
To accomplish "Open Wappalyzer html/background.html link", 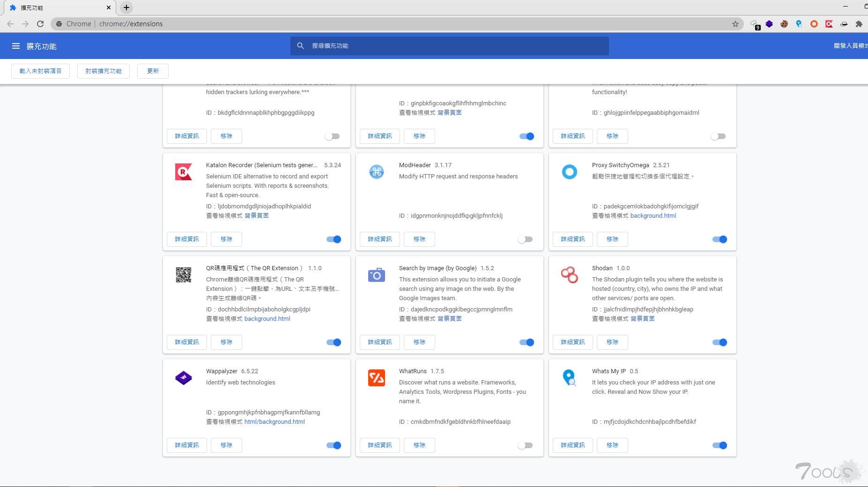I will (274, 422).
